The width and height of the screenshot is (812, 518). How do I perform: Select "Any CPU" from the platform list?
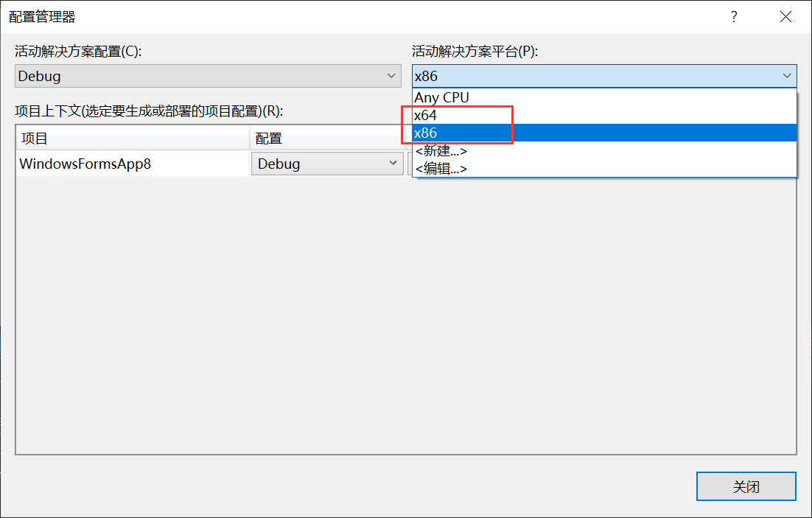click(x=441, y=97)
